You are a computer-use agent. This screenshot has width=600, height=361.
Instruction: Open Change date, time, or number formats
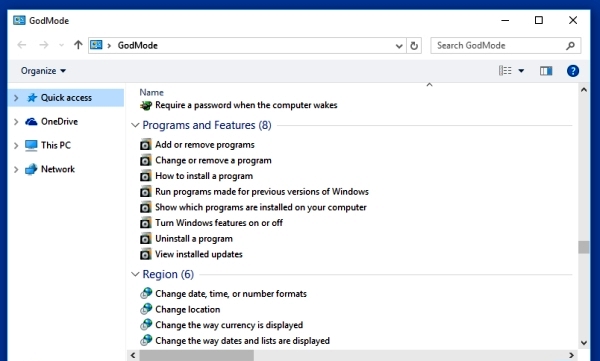click(x=231, y=294)
